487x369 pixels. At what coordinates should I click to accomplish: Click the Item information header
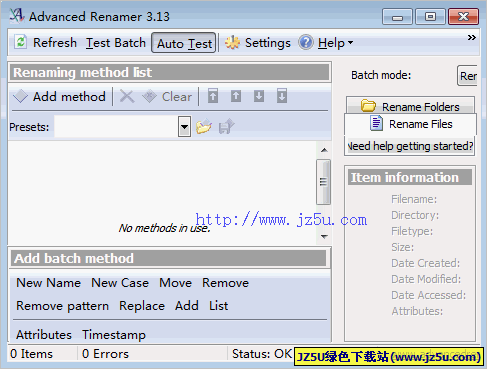coord(410,177)
